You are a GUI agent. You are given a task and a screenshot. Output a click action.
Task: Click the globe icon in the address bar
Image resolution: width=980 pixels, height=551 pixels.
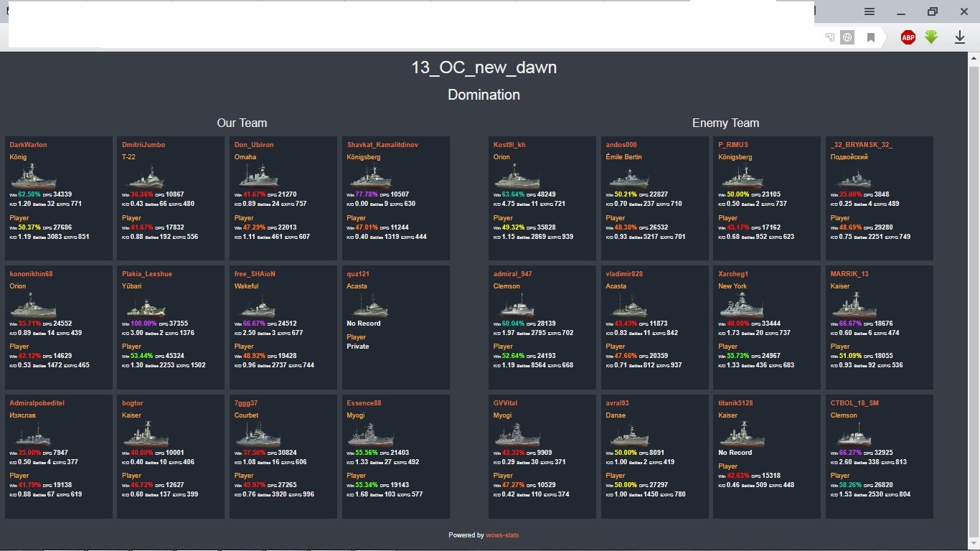click(x=847, y=37)
